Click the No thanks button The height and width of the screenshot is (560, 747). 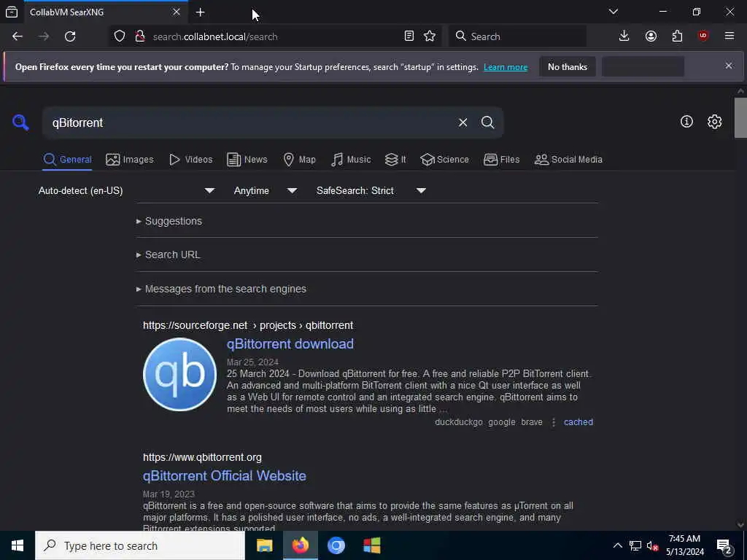[568, 66]
